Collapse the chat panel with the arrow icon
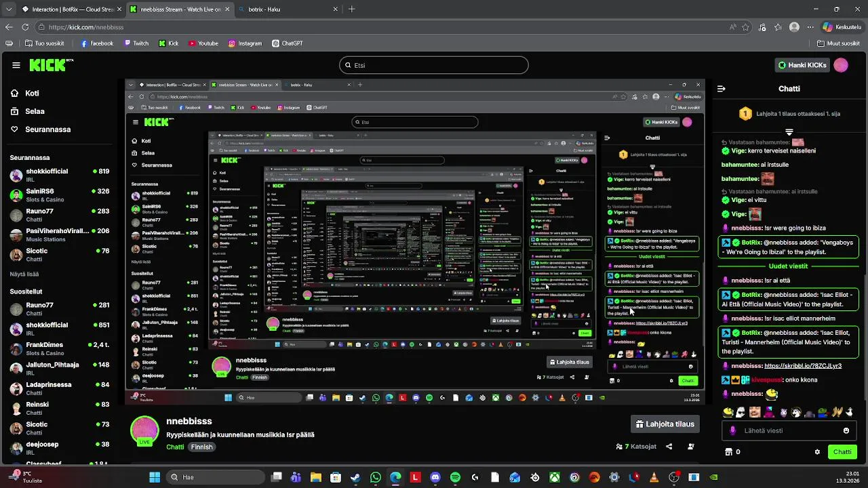The image size is (868, 488). click(x=722, y=89)
